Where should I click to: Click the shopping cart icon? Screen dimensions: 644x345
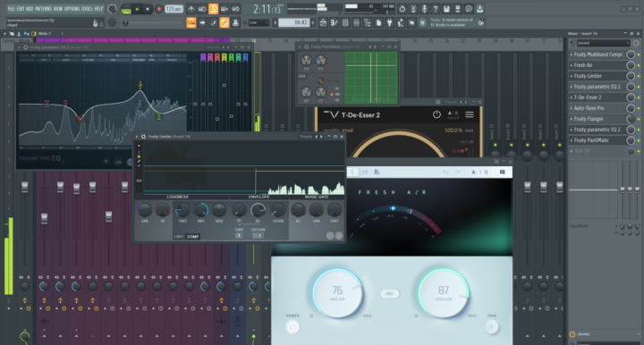[x=422, y=23]
